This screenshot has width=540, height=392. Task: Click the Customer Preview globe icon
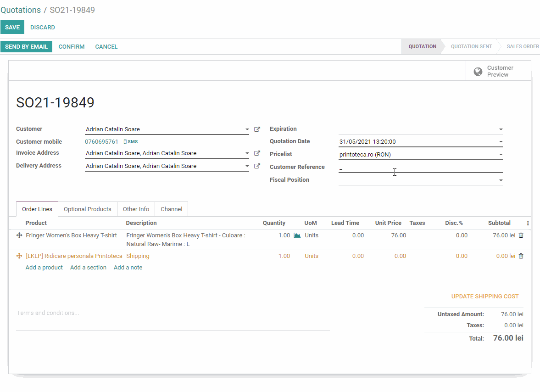point(478,72)
